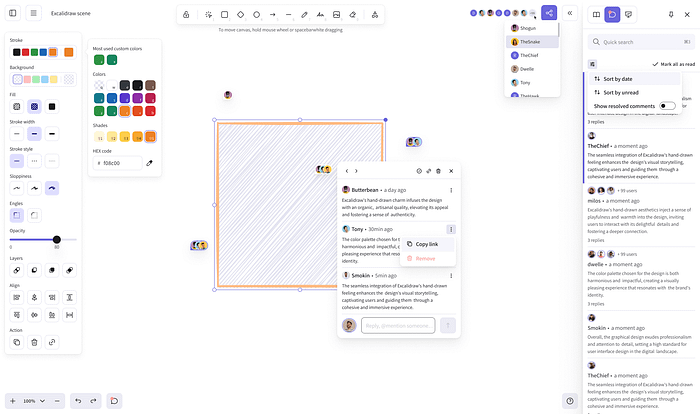Select the dashed stroke style option
700x414 pixels.
34,160
